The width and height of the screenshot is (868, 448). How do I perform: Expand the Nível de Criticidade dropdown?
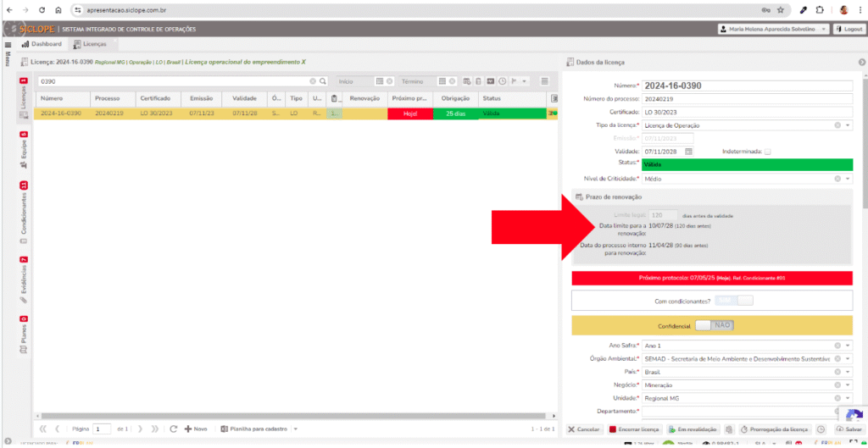click(849, 179)
